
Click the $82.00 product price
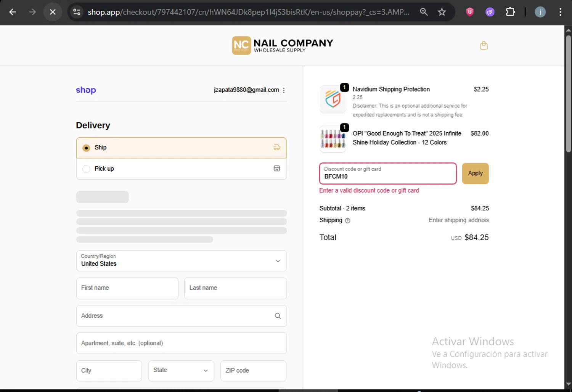[479, 133]
